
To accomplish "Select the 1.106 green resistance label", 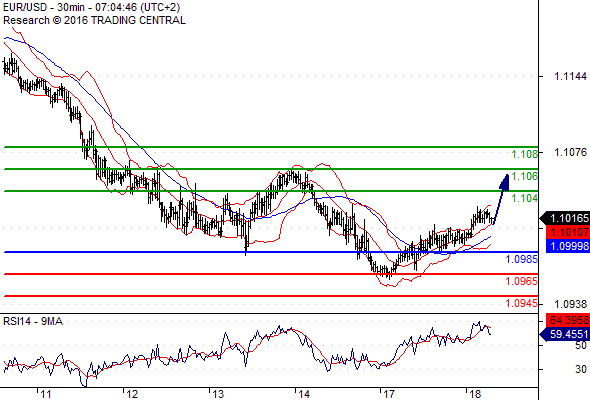I will coord(525,176).
